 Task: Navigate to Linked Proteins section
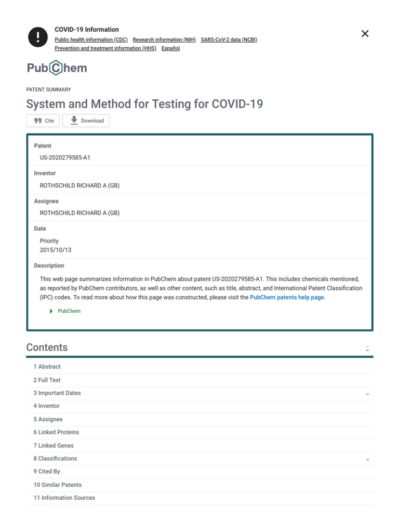pyautogui.click(x=56, y=432)
